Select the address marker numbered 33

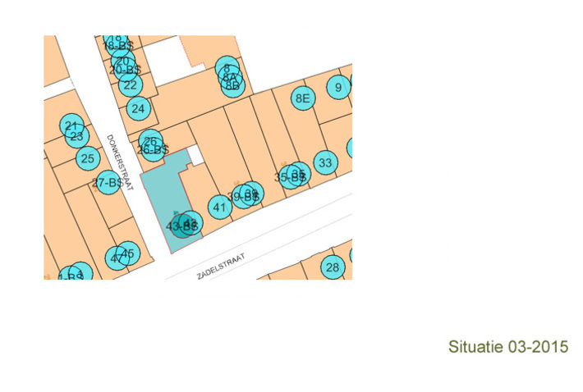coord(325,163)
